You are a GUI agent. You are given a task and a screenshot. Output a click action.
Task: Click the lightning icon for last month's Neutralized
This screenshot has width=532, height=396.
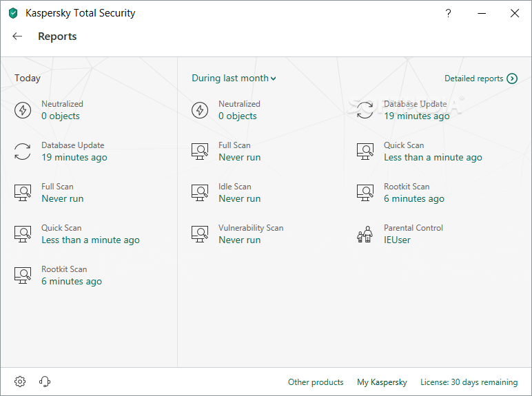click(200, 110)
